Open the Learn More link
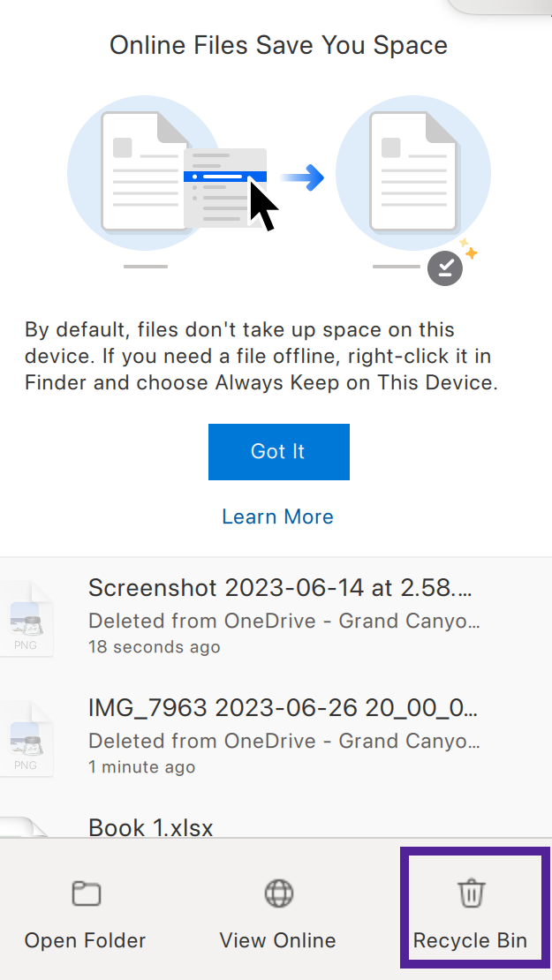The image size is (552, 980). click(277, 516)
